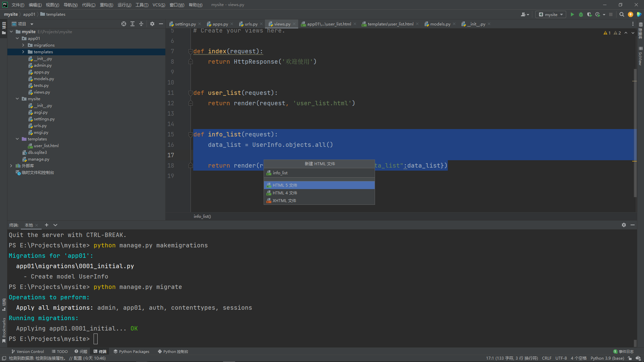
Task: Open the VCS(S) menu
Action: pyautogui.click(x=159, y=5)
